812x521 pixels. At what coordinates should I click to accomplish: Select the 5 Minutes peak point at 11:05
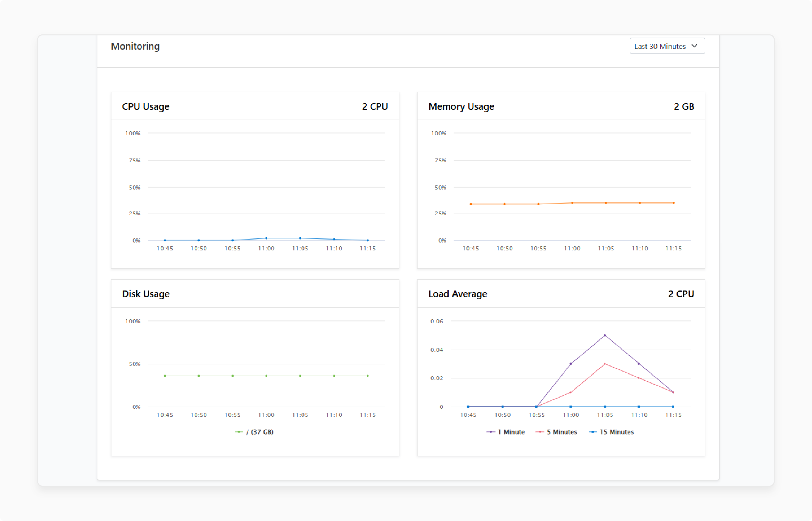605,364
